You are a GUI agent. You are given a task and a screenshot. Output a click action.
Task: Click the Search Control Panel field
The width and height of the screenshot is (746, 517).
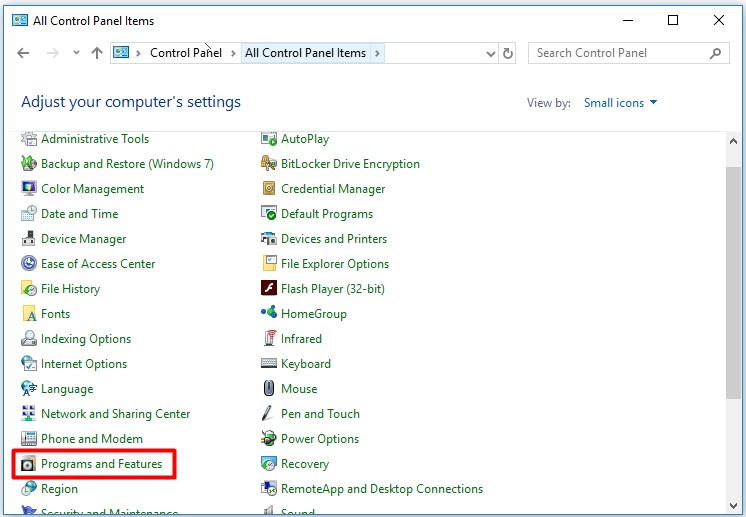pos(628,53)
